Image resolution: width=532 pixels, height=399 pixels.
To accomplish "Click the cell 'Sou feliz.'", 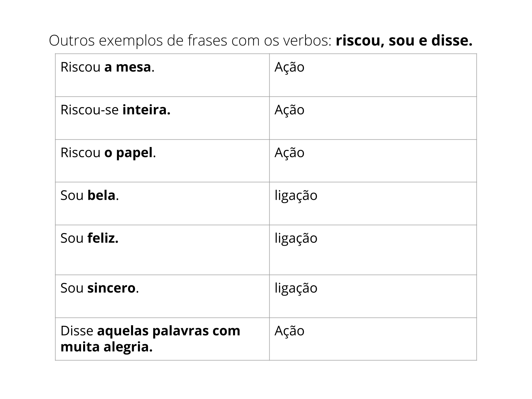I will pyautogui.click(x=162, y=250).
